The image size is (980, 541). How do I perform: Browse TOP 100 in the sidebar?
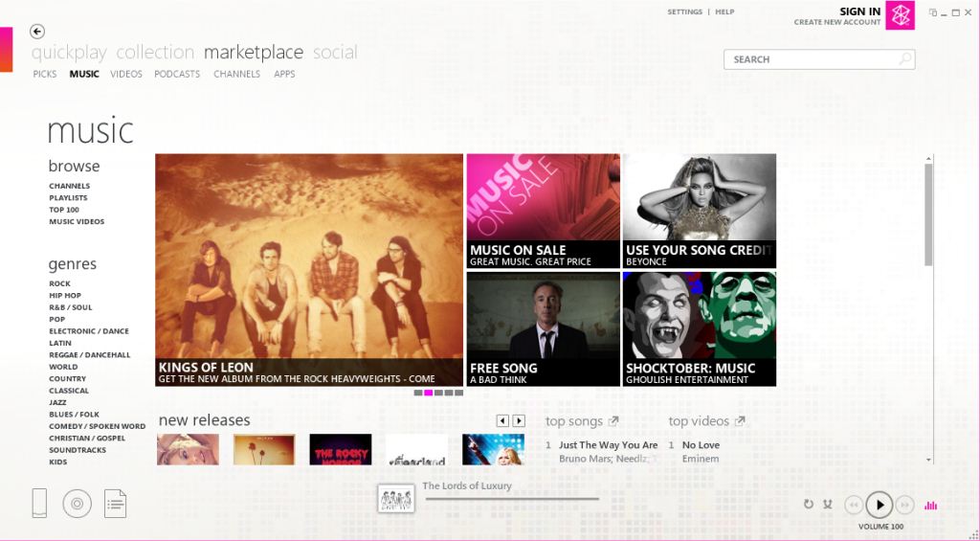click(x=64, y=210)
